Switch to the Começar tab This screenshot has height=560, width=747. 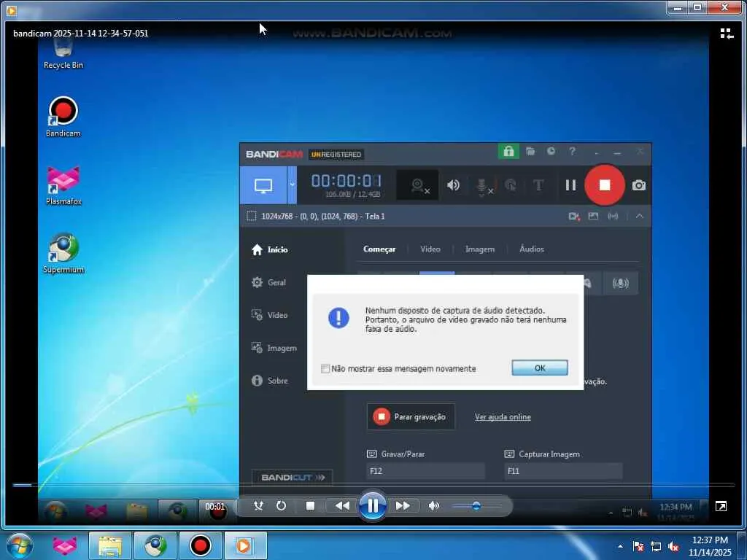[379, 249]
